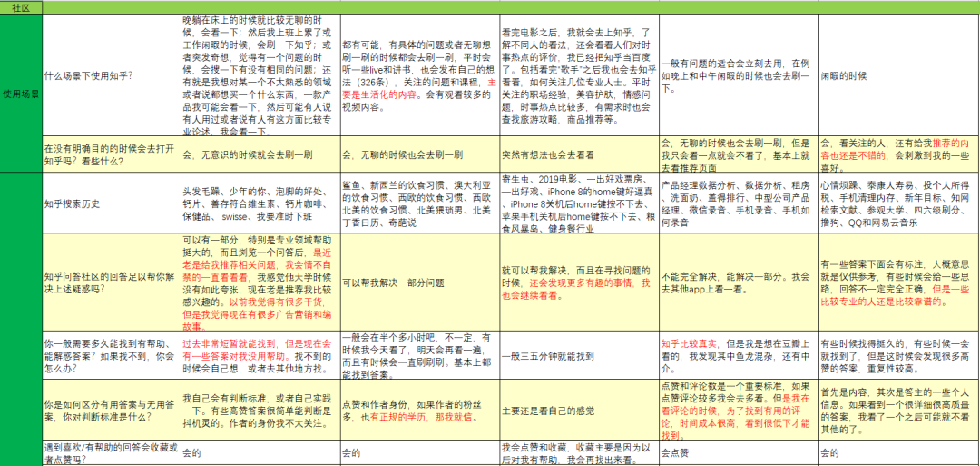Select the answer 一般会在半个多小时吧
This screenshot has height=466, width=980.
click(421, 356)
